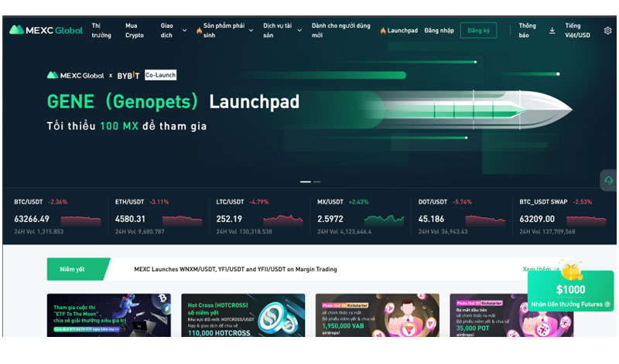The width and height of the screenshot is (619, 364).
Task: Click the -2.36% change value
Action: tap(57, 202)
